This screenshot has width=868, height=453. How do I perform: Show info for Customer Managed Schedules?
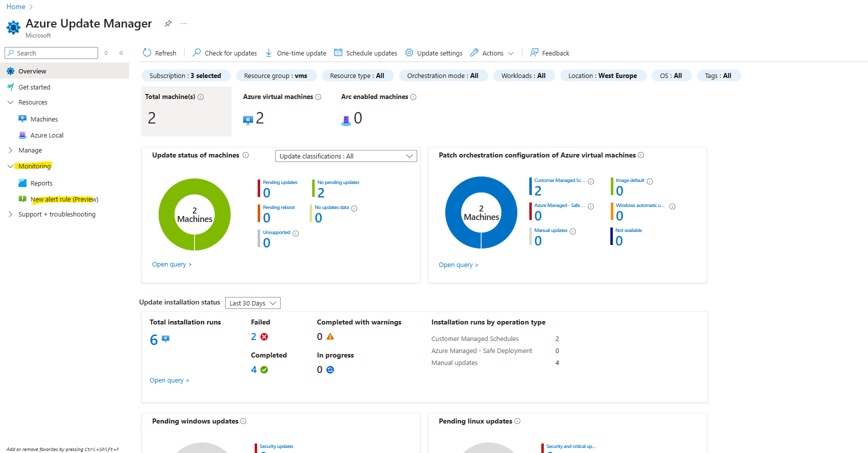[x=591, y=181]
